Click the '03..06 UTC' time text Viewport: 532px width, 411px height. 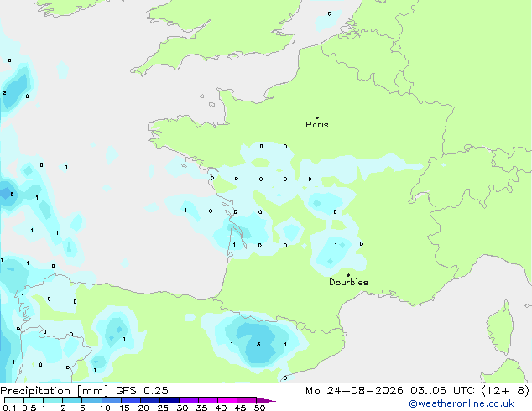point(442,391)
